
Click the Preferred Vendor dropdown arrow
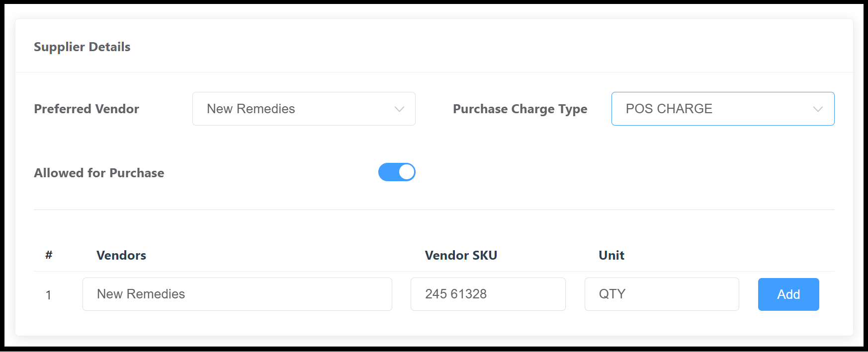(398, 109)
